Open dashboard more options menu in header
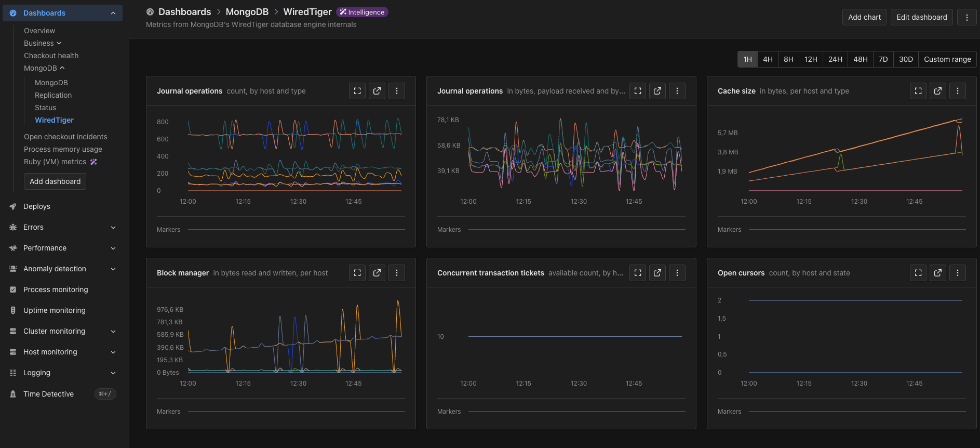Screen dimensions: 980x448 tap(967, 17)
